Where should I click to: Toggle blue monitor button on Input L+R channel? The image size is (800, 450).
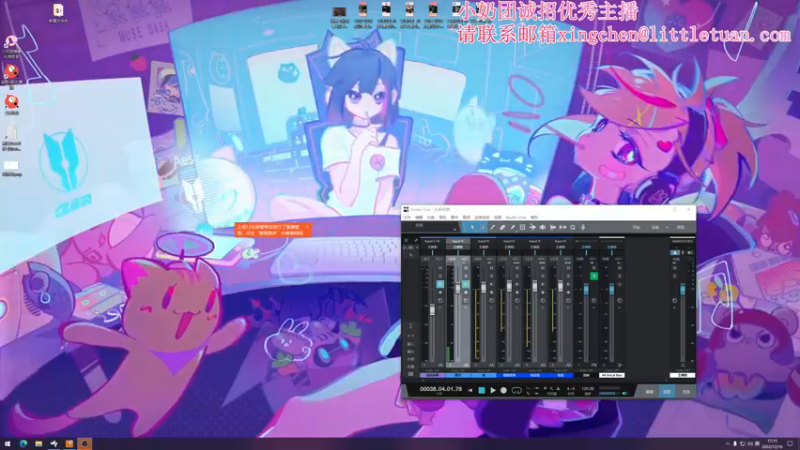[440, 284]
